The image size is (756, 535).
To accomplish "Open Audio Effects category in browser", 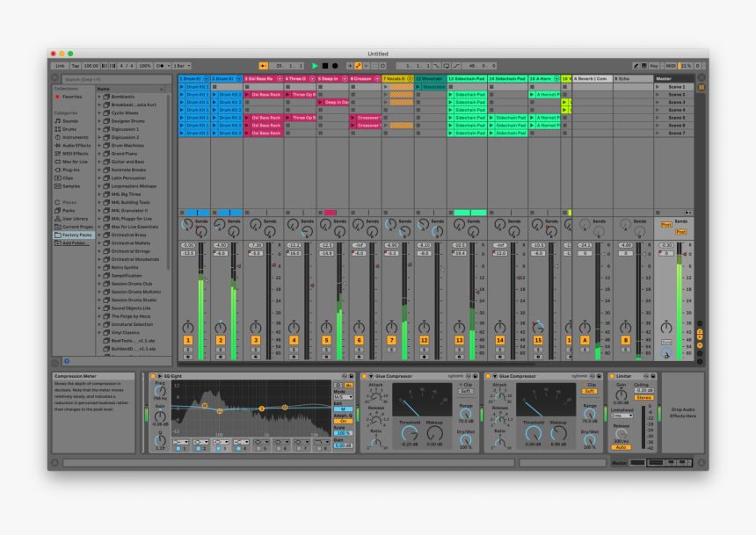I will coord(76,146).
